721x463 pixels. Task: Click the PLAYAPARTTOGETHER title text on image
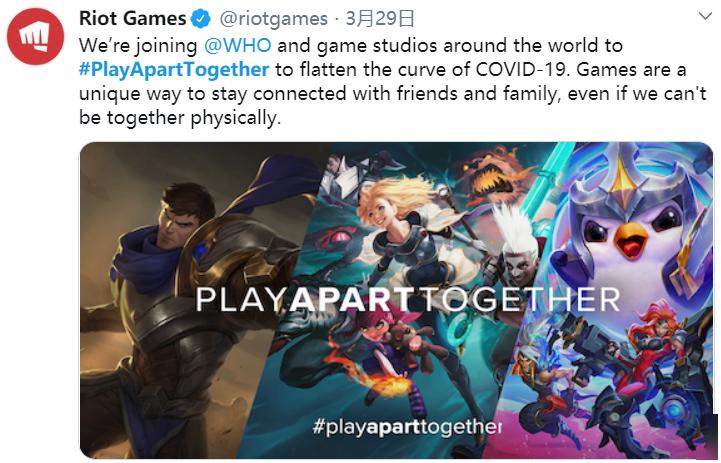click(x=407, y=300)
